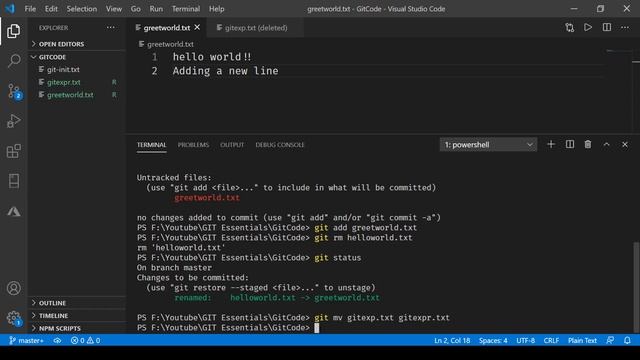640x360 pixels.
Task: Open the remote explorer icon above Azure
Action: point(13,181)
